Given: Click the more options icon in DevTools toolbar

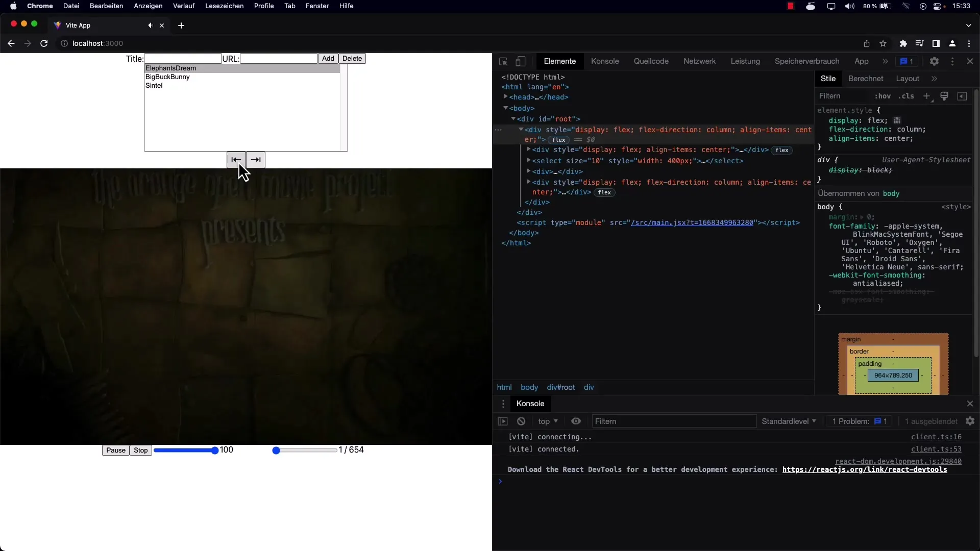Looking at the screenshot, I should pos(952,61).
